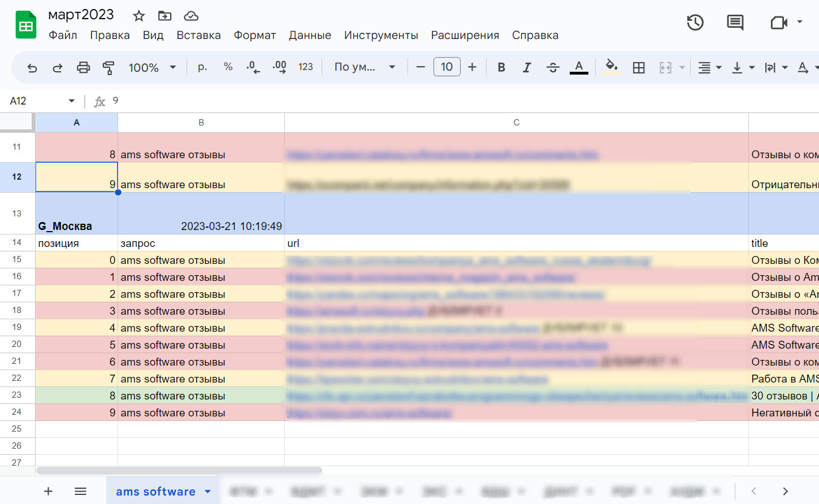Open the text color picker
Image resolution: width=819 pixels, height=504 pixels.
579,67
